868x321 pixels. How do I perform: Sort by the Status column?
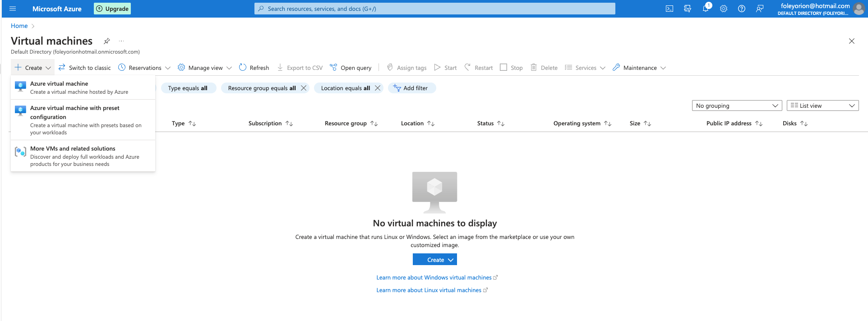point(491,123)
